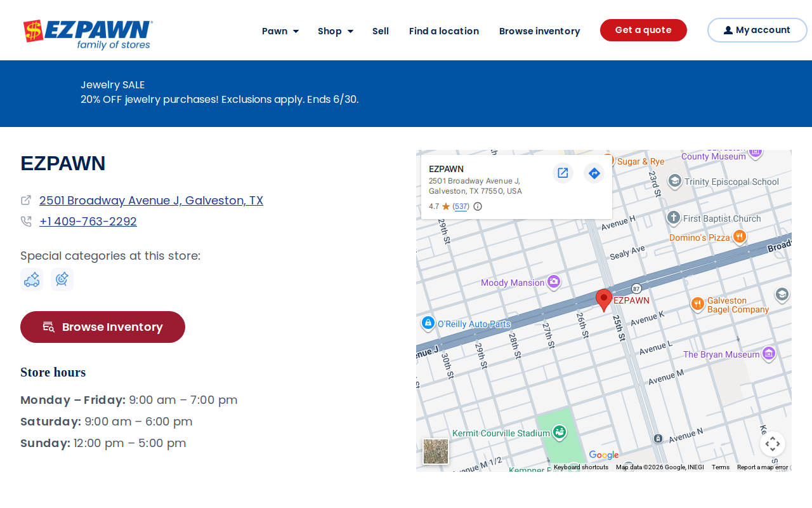Click the red Browse Inventory button
The width and height of the screenshot is (812, 508).
click(x=103, y=327)
